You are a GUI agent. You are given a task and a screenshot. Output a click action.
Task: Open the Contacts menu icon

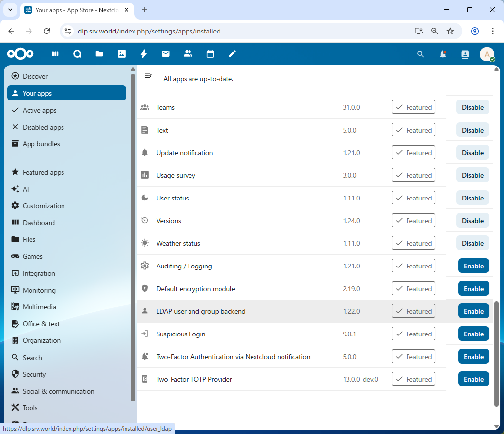(465, 54)
